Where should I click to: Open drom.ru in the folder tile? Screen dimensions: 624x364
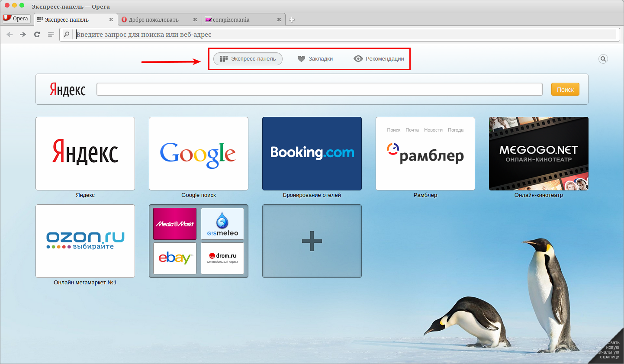(222, 258)
